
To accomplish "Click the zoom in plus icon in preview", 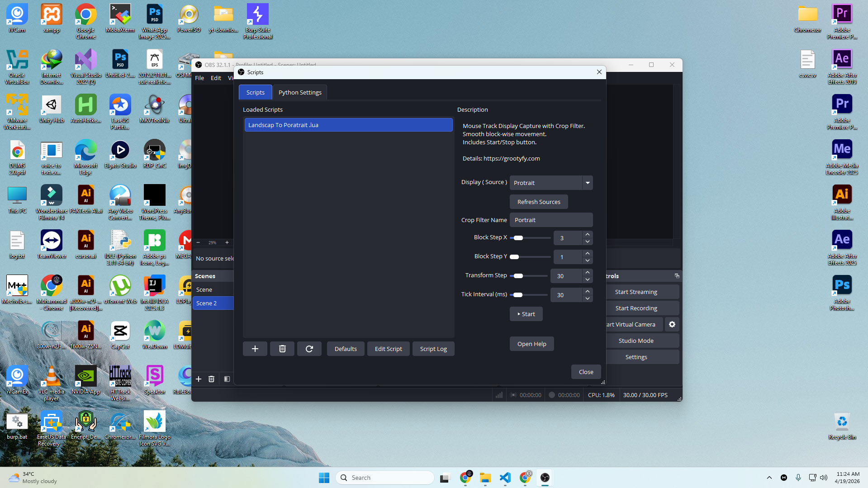I will (x=227, y=243).
